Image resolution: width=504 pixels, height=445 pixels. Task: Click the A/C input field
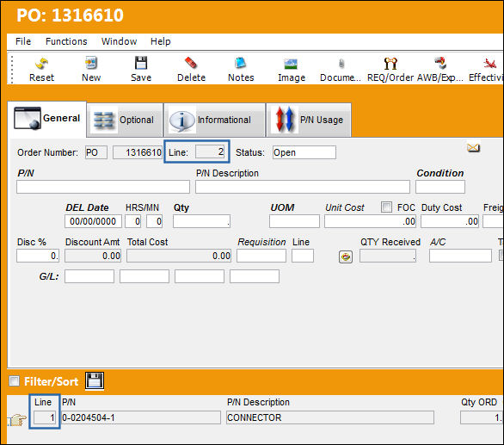click(x=460, y=256)
